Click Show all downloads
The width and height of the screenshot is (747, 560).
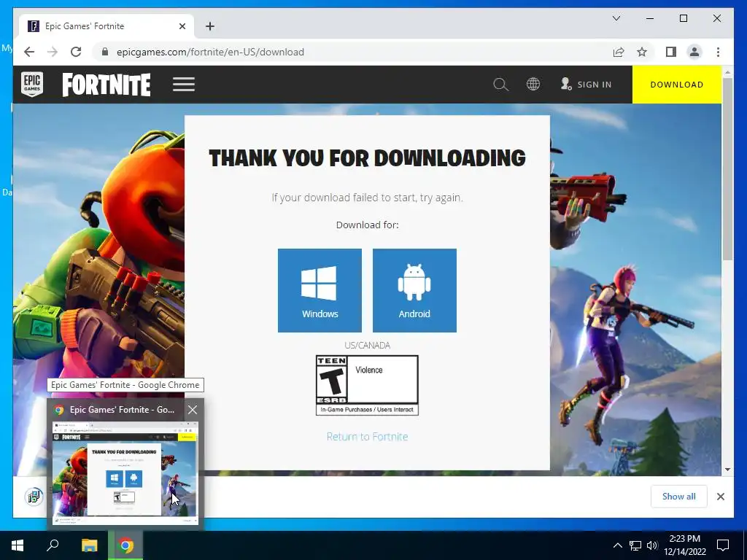pos(679,496)
